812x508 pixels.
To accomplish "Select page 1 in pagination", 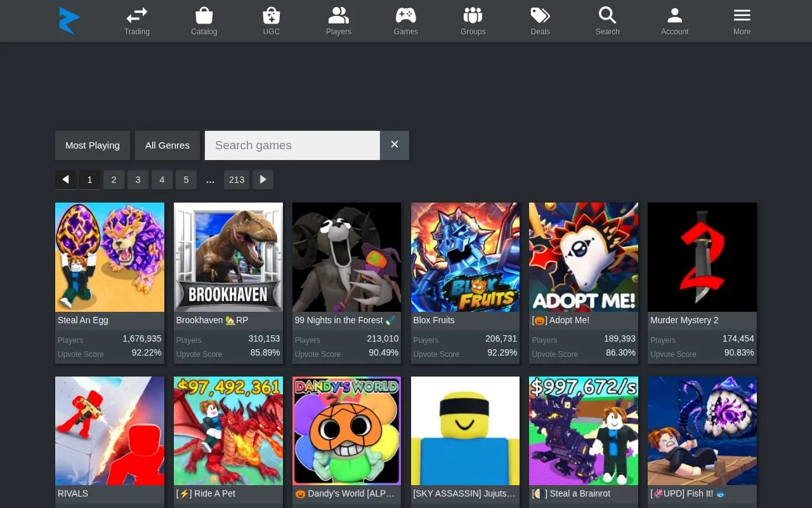I will point(89,180).
